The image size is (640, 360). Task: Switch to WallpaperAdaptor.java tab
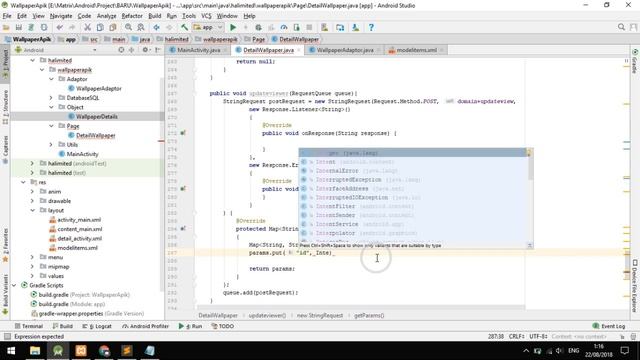[345, 50]
